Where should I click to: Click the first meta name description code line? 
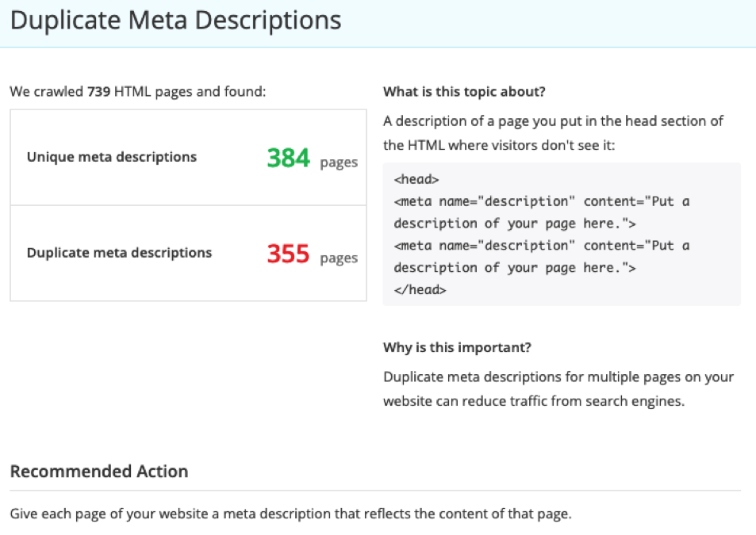[x=541, y=201]
